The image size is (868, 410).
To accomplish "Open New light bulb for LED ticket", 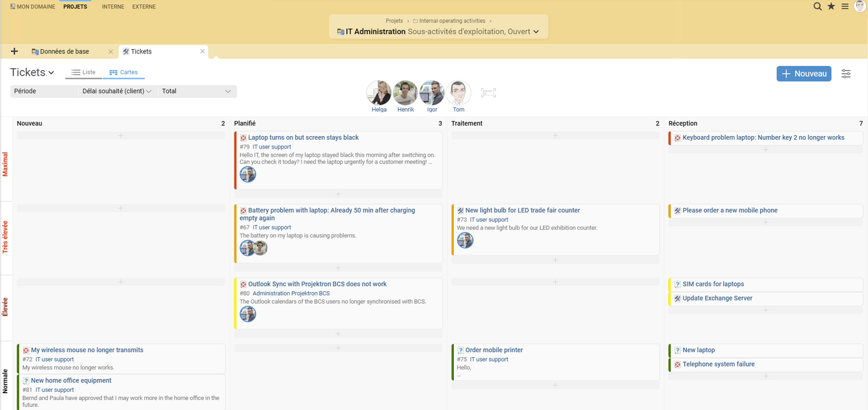I will point(522,211).
